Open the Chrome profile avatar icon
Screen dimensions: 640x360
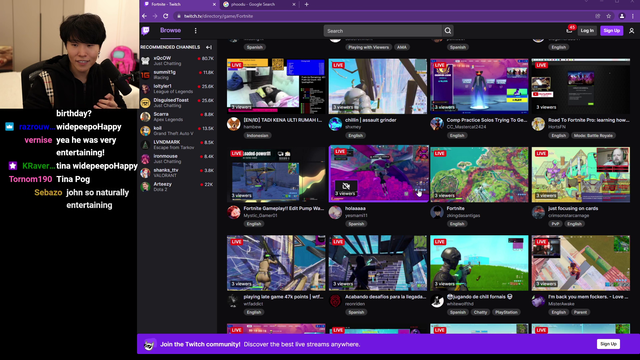[x=622, y=16]
